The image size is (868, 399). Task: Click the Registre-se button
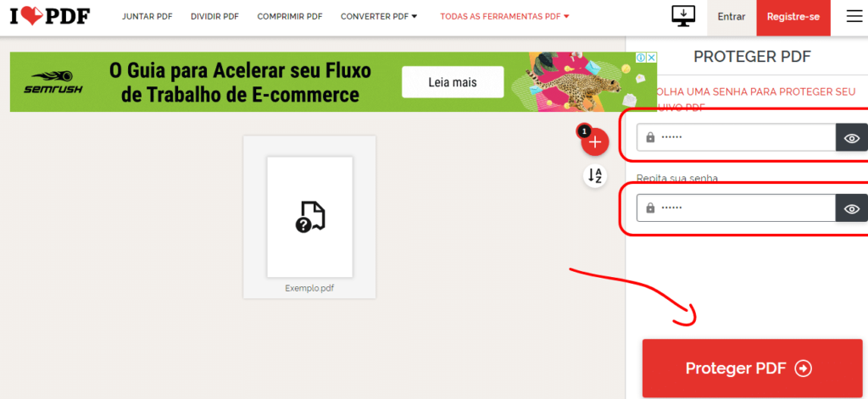pyautogui.click(x=793, y=17)
